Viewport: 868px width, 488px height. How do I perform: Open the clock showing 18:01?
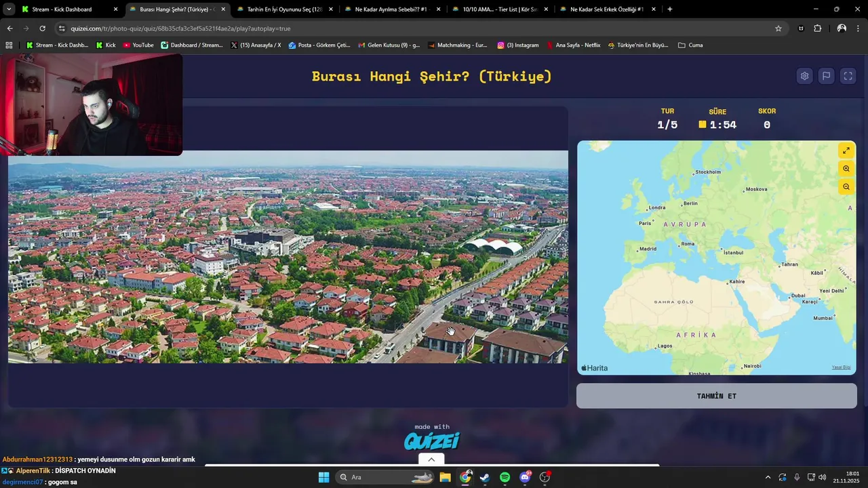pos(847,477)
